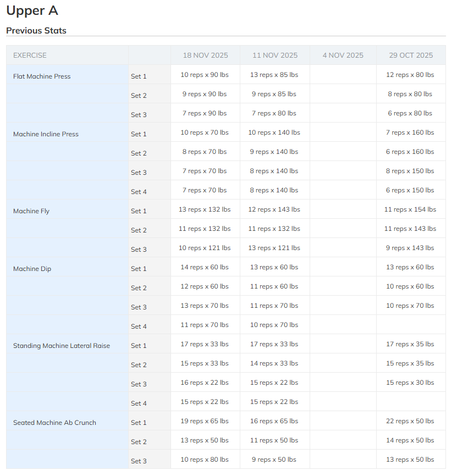Screen dimensions: 457x476
Task: Click the 18 NOV 2025 column header
Action: coord(205,55)
